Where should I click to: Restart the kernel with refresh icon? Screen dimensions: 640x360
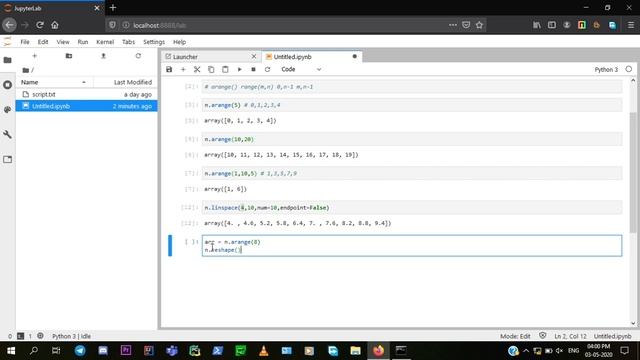pos(267,69)
